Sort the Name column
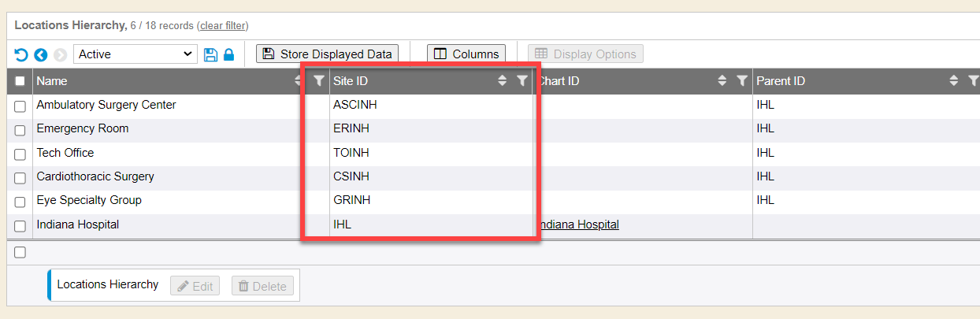Viewport: 980px width, 319px height. 299,80
